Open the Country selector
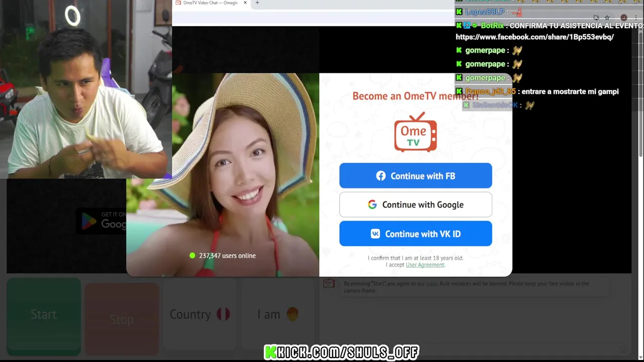 (x=200, y=314)
